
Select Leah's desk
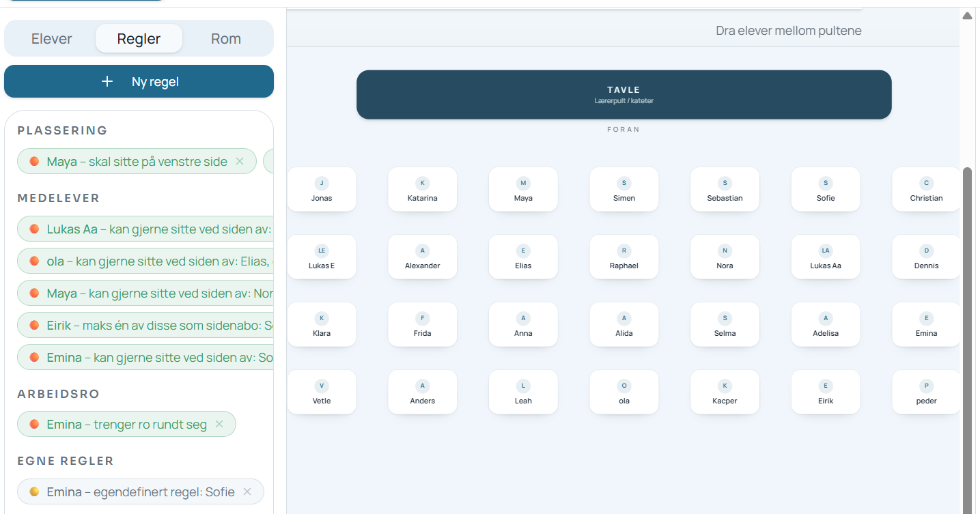pos(523,392)
